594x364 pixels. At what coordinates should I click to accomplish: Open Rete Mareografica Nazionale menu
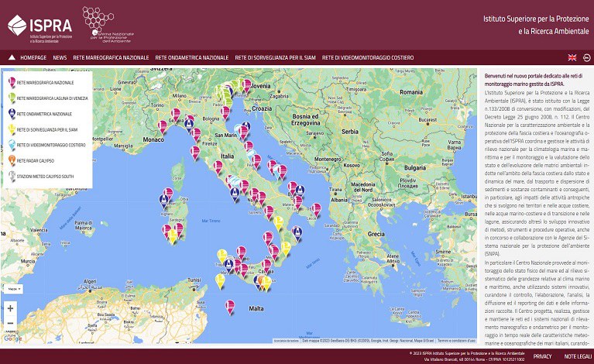click(111, 58)
